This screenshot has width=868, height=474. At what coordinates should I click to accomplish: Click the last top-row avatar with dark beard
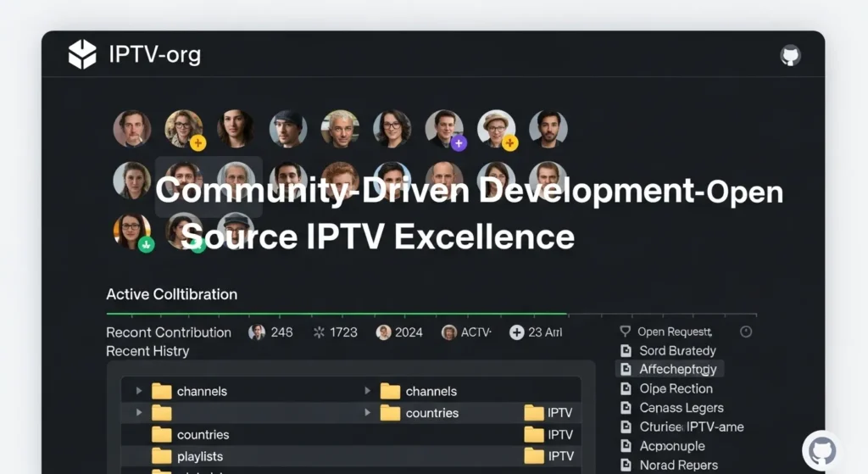548,128
